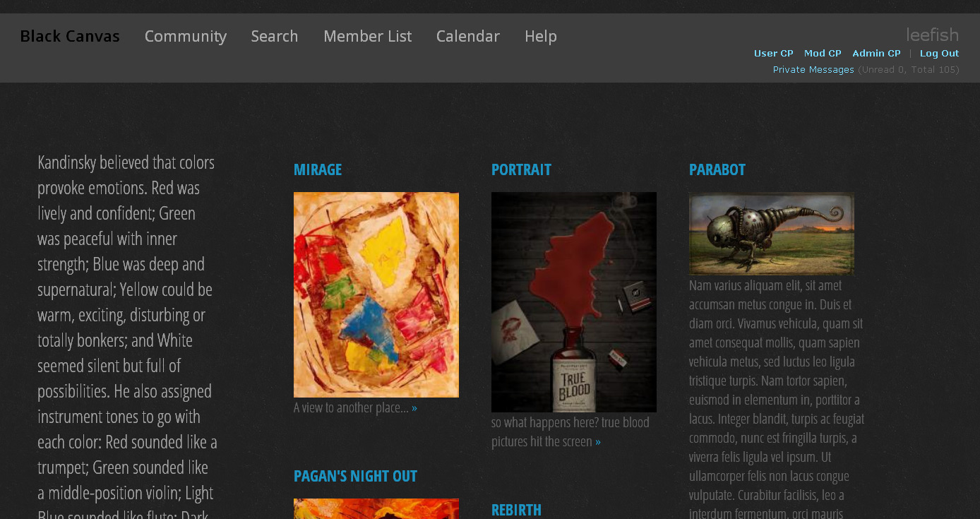This screenshot has height=519, width=980.
Task: Open the MIRAGE post title
Action: tap(318, 169)
